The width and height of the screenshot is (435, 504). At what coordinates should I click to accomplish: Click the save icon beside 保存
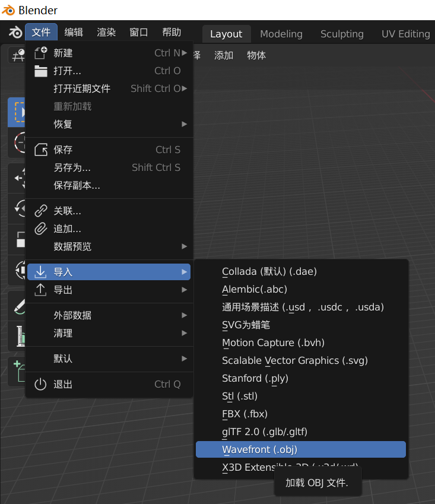pyautogui.click(x=41, y=150)
